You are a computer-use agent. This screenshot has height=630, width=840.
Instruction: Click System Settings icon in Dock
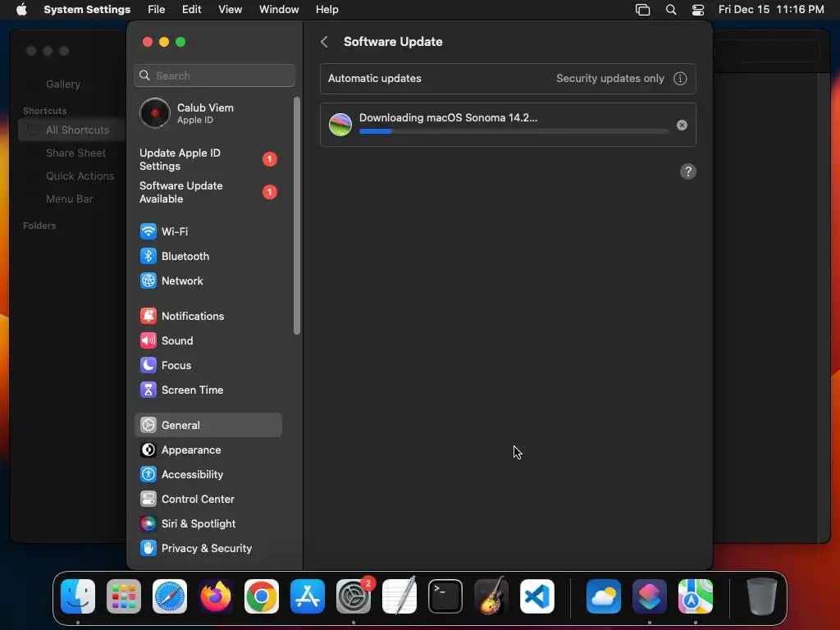(x=354, y=596)
